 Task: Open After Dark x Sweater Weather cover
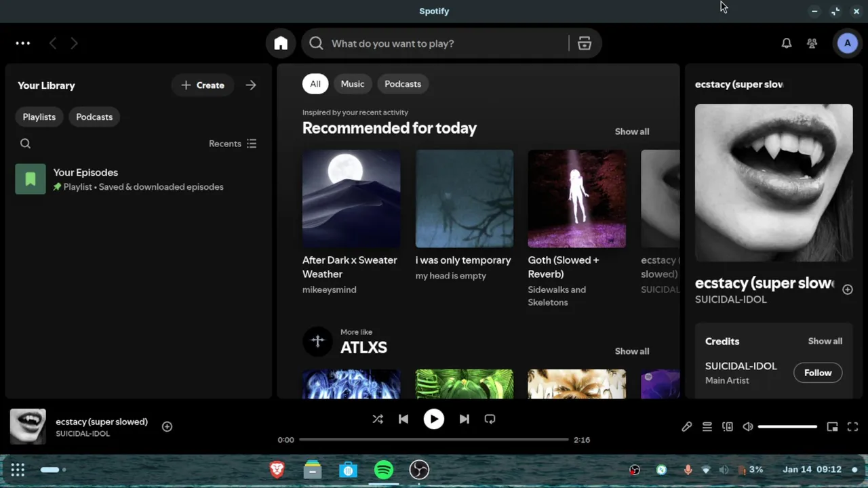point(351,199)
